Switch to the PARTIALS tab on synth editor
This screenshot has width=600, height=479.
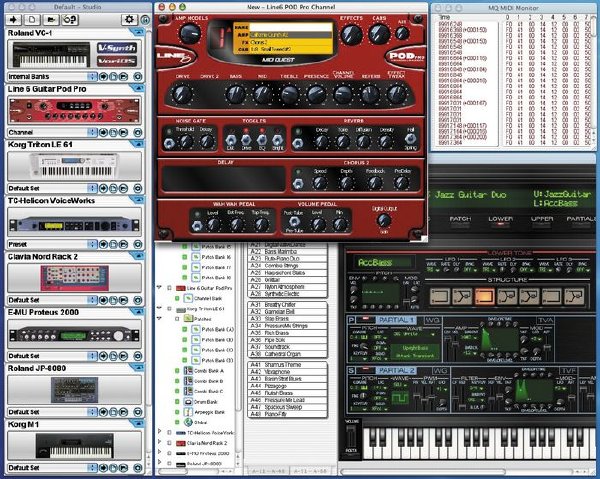(582, 220)
